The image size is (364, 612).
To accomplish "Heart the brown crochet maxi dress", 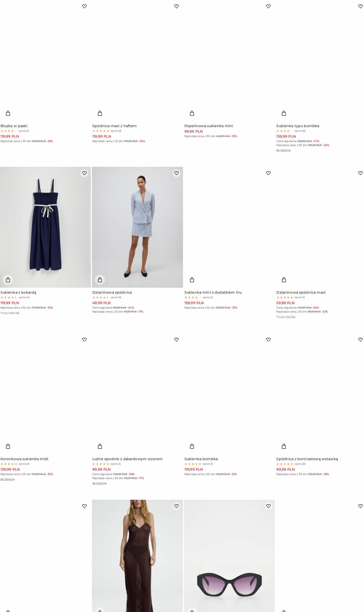I will [176, 506].
